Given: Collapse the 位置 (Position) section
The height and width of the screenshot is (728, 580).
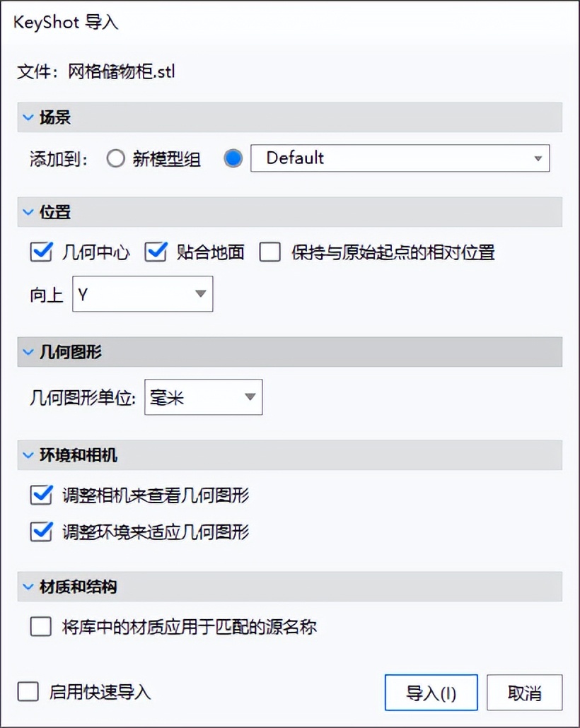Looking at the screenshot, I should (28, 211).
